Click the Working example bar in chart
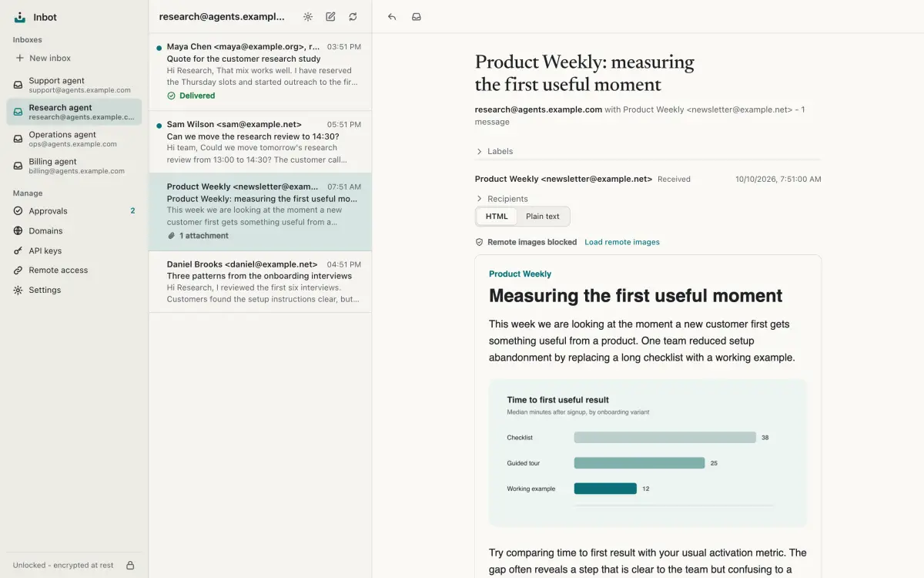This screenshot has height=578, width=924. point(605,489)
